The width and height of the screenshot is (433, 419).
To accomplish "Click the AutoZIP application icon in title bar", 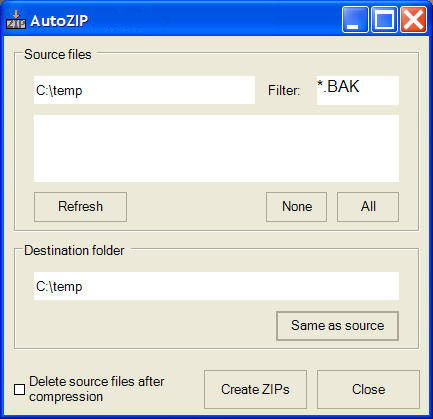I will [x=16, y=20].
